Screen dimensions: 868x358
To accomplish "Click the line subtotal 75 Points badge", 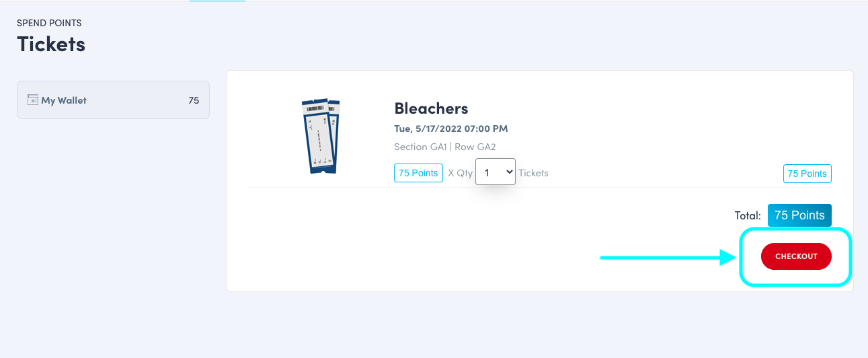I will [807, 174].
